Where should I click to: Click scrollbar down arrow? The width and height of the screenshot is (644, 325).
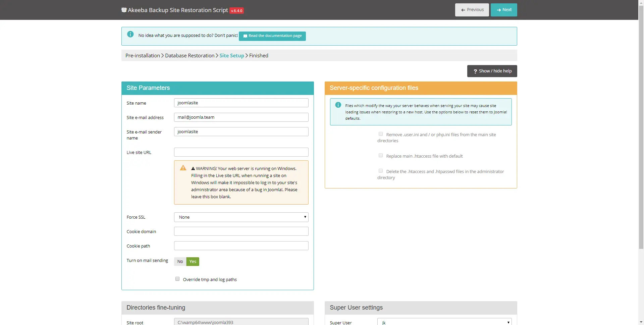tap(641, 322)
